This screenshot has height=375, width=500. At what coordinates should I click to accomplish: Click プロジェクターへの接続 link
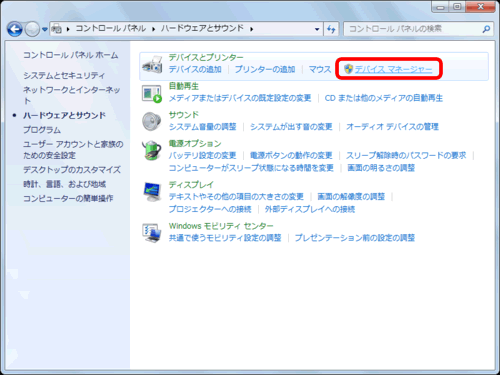210,209
